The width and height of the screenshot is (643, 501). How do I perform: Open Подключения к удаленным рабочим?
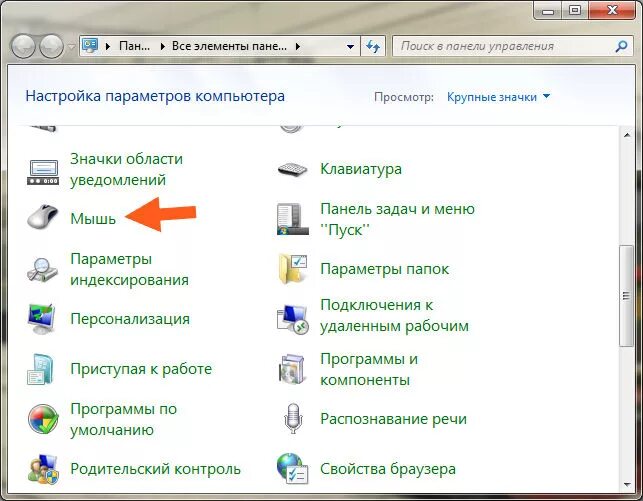(394, 315)
